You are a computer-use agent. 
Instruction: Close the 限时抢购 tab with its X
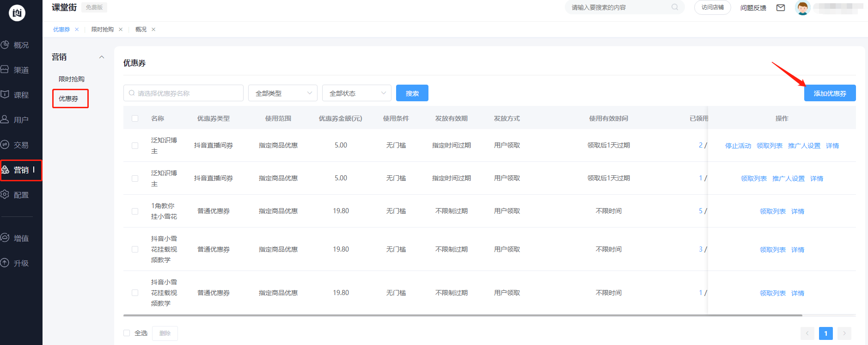[x=121, y=29]
